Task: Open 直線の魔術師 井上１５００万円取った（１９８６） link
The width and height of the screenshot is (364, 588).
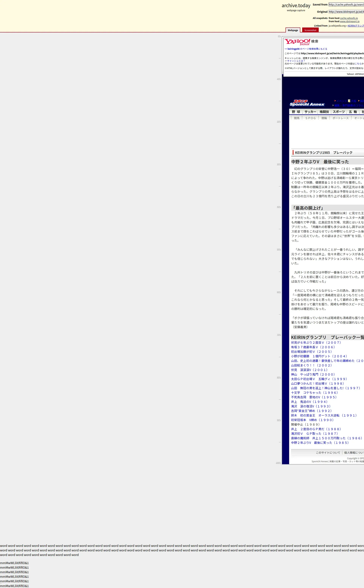Action: pyautogui.click(x=327, y=439)
